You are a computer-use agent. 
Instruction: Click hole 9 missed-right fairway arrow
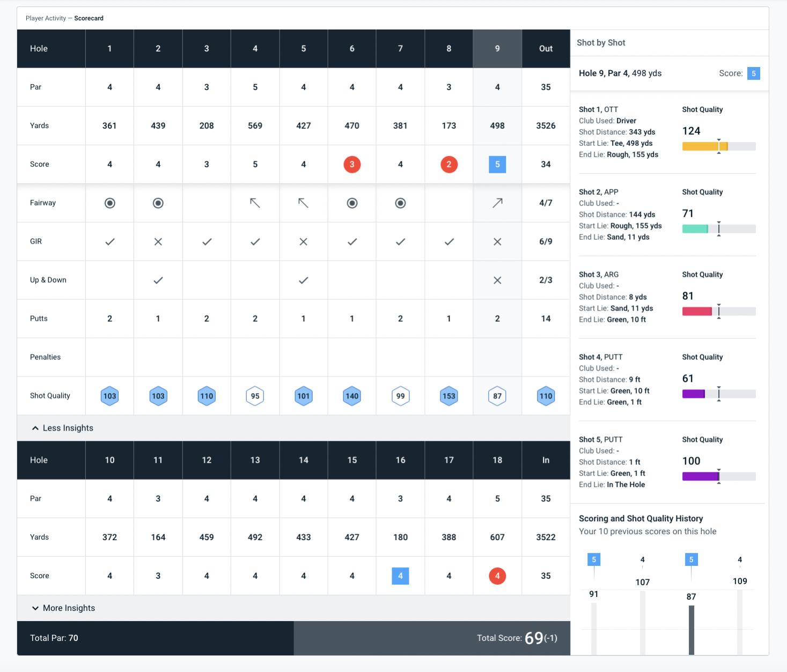pyautogui.click(x=497, y=203)
